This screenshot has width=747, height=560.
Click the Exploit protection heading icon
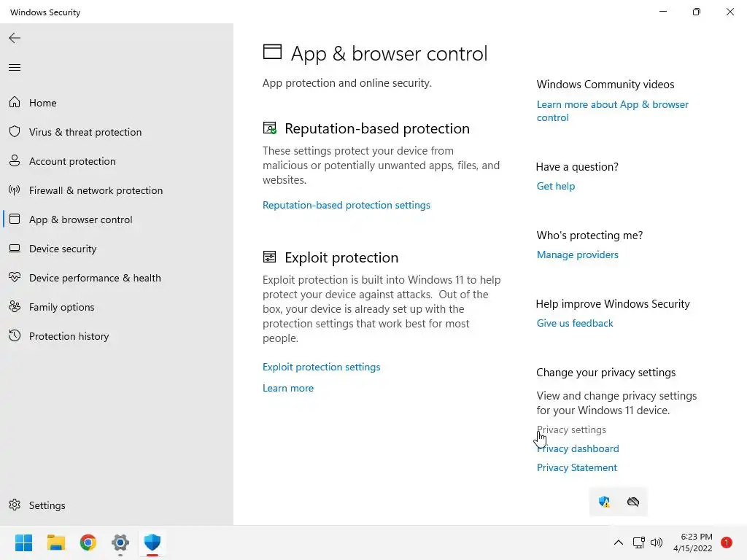[270, 257]
